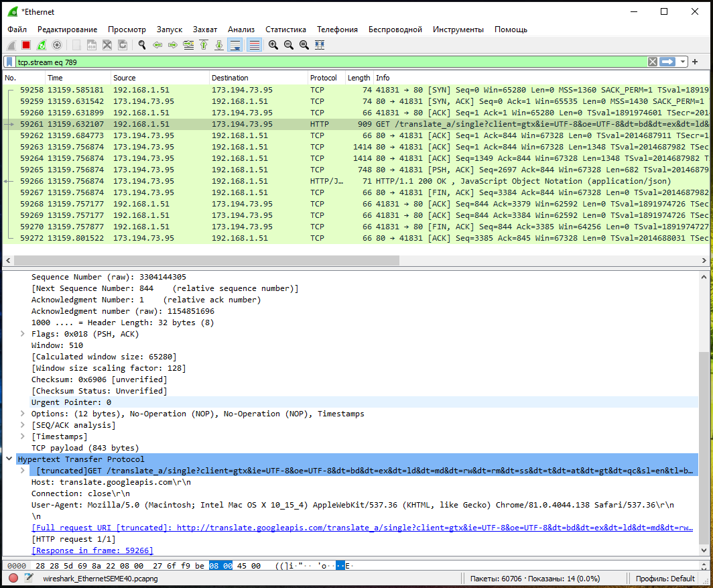Image resolution: width=713 pixels, height=588 pixels.
Task: Click the Find packet magnifier icon
Action: pos(141,45)
